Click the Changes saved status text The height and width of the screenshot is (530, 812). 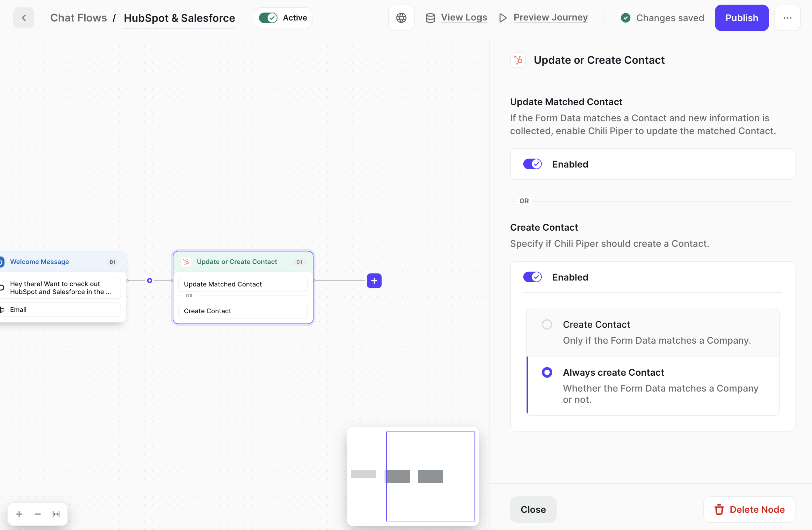(x=670, y=18)
